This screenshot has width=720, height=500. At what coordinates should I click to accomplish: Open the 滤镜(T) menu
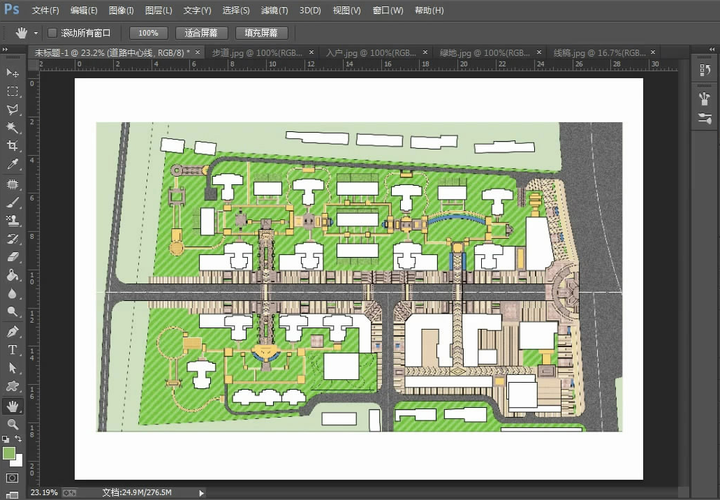(x=274, y=10)
